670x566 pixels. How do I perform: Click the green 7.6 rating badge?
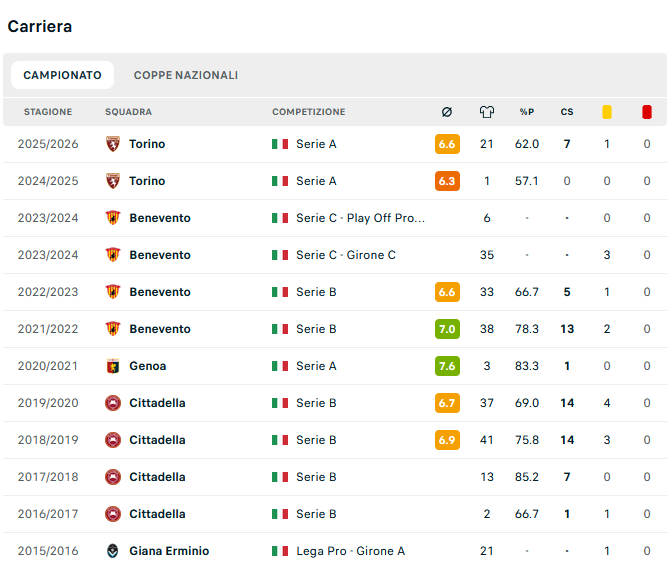point(447,366)
